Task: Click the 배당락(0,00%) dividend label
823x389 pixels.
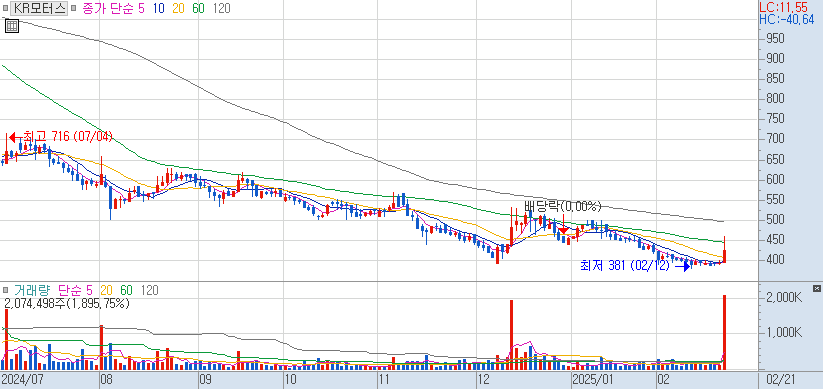Action: tap(563, 206)
